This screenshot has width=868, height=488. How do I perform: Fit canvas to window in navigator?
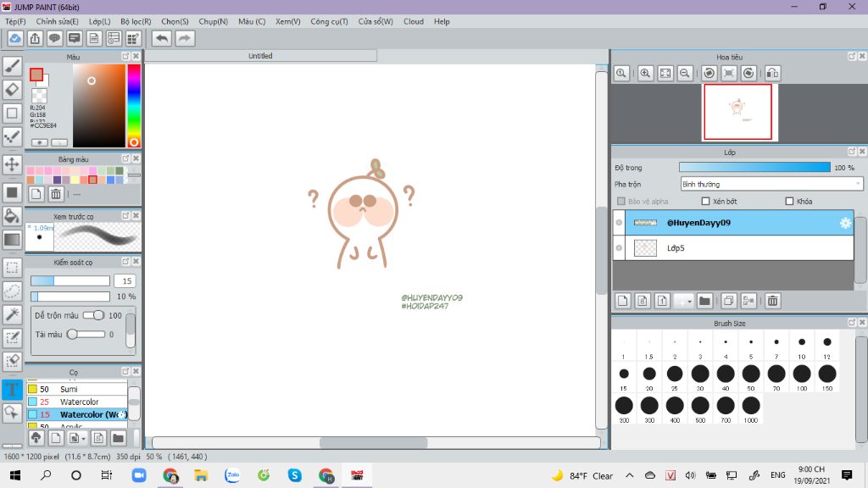pos(665,73)
